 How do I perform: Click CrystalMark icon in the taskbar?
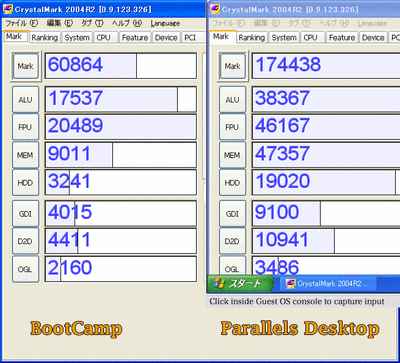tap(291, 284)
